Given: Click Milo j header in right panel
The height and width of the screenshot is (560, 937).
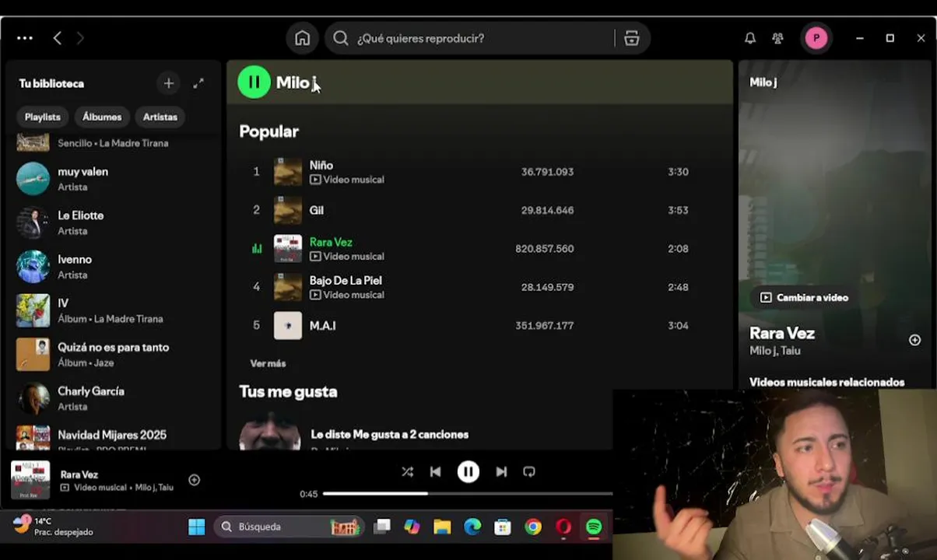Looking at the screenshot, I should click(763, 82).
